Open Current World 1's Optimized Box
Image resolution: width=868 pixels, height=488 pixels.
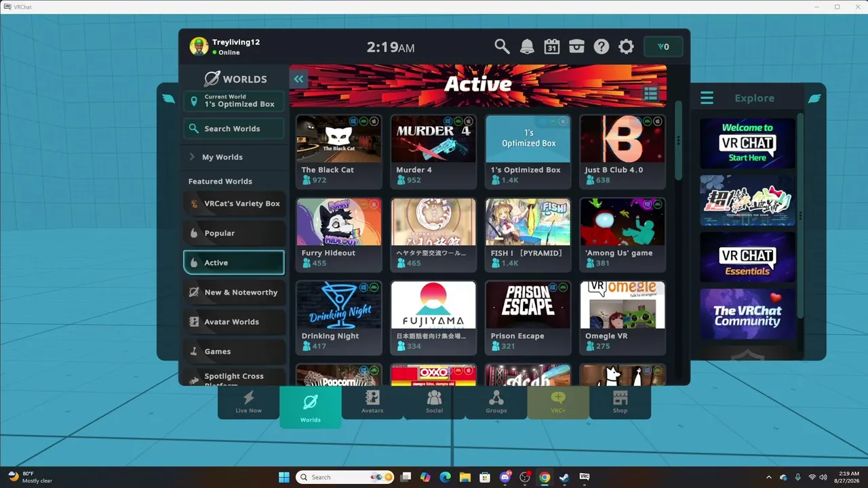[234, 101]
